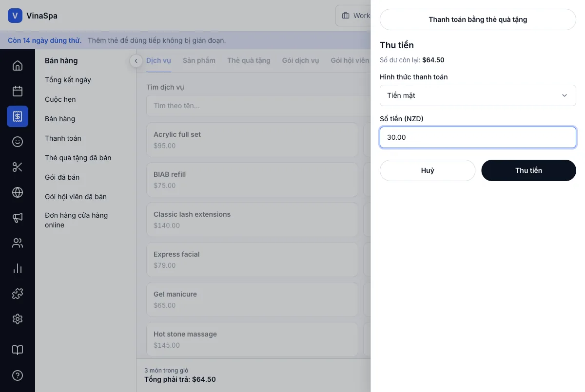The image size is (585, 392).
Task: Open the Scissors services icon in sidebar
Action: 18,167
